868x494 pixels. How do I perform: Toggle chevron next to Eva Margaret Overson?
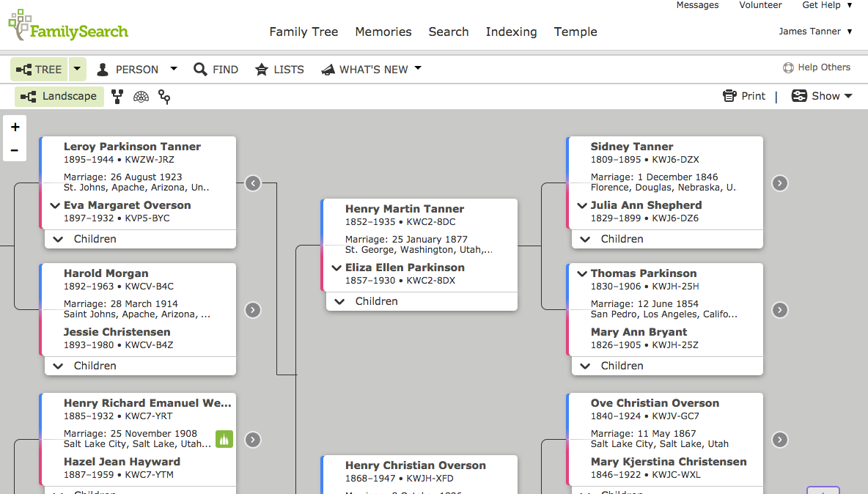(x=54, y=206)
